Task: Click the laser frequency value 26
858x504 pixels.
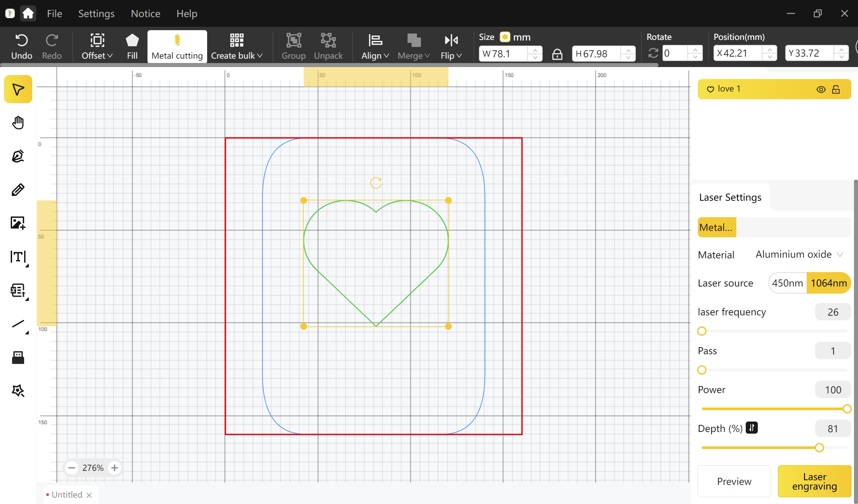Action: tap(833, 312)
